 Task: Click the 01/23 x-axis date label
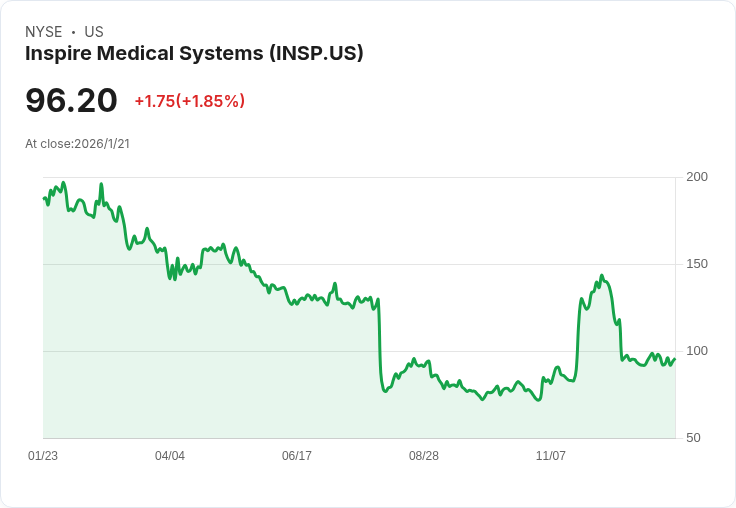click(x=43, y=456)
